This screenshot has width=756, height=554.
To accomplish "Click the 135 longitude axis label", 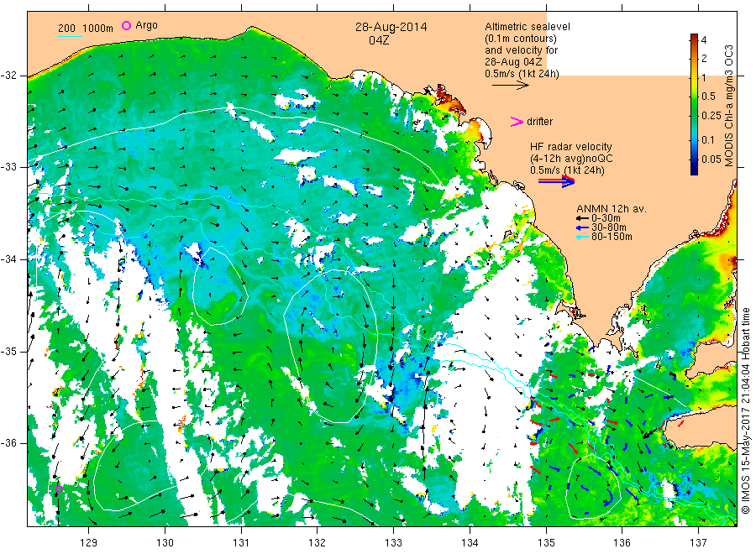I will click(546, 543).
